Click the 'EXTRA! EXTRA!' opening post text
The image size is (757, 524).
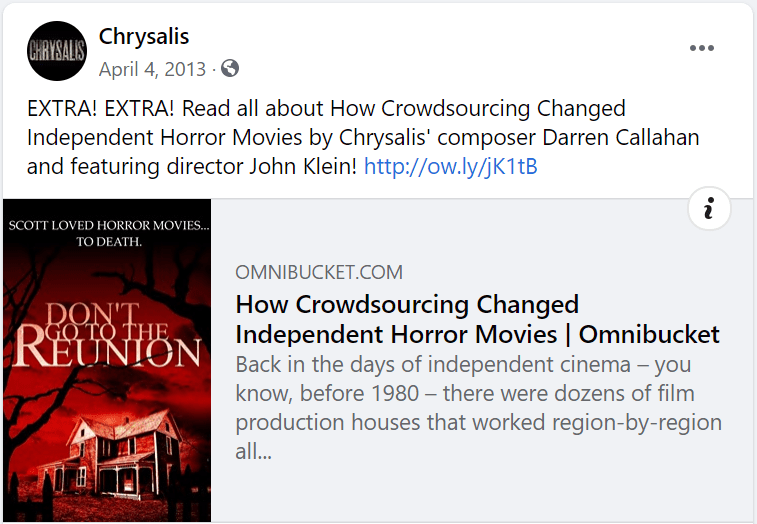98,108
